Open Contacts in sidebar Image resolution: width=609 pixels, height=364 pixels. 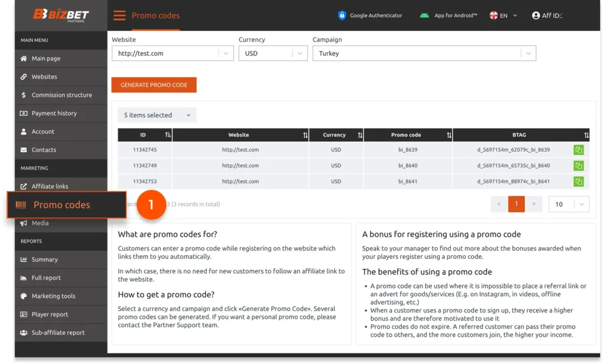click(61, 149)
